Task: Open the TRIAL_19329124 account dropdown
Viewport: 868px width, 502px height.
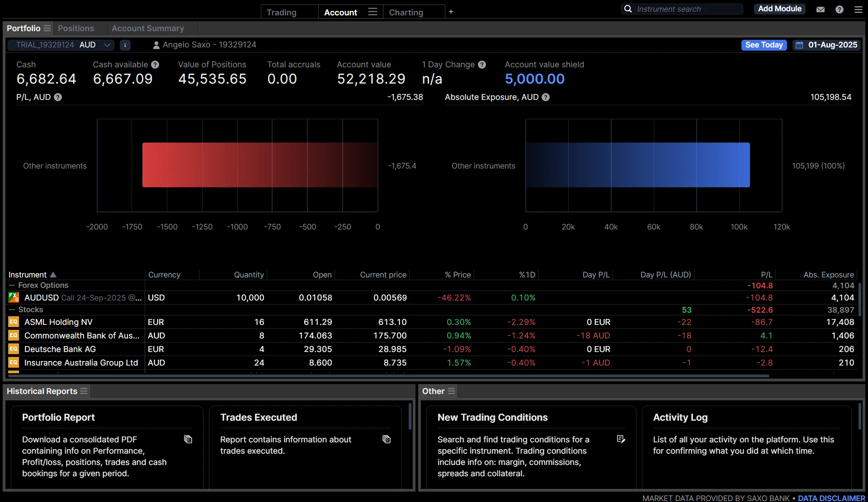Action: [x=61, y=45]
